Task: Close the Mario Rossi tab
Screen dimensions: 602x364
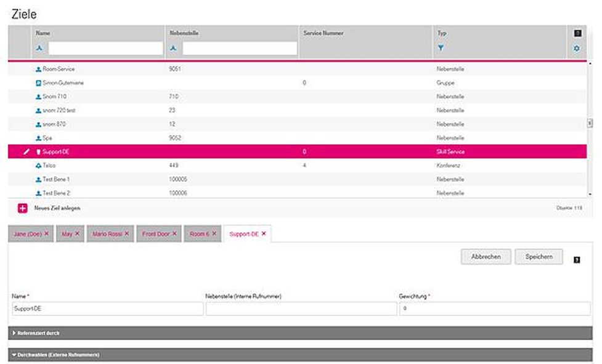Action: point(127,233)
